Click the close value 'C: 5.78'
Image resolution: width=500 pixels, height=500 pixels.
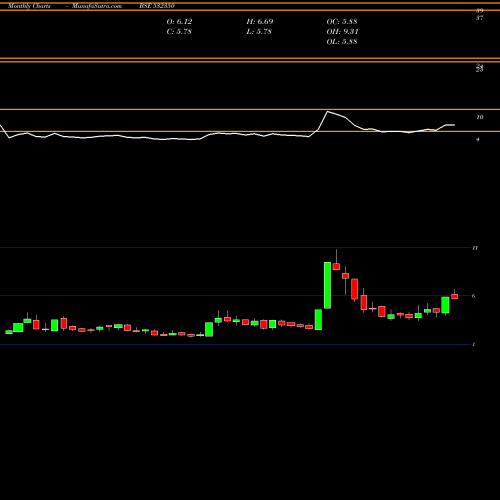pyautogui.click(x=179, y=32)
